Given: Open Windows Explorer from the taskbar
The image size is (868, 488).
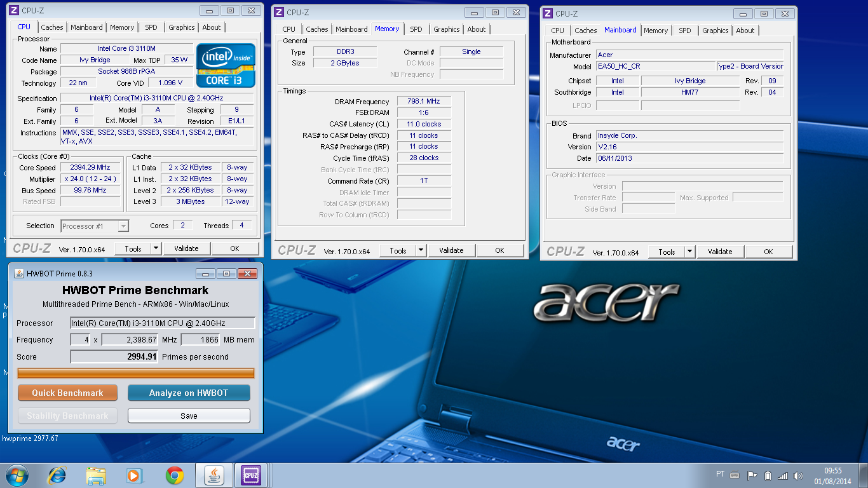Looking at the screenshot, I should click(97, 475).
